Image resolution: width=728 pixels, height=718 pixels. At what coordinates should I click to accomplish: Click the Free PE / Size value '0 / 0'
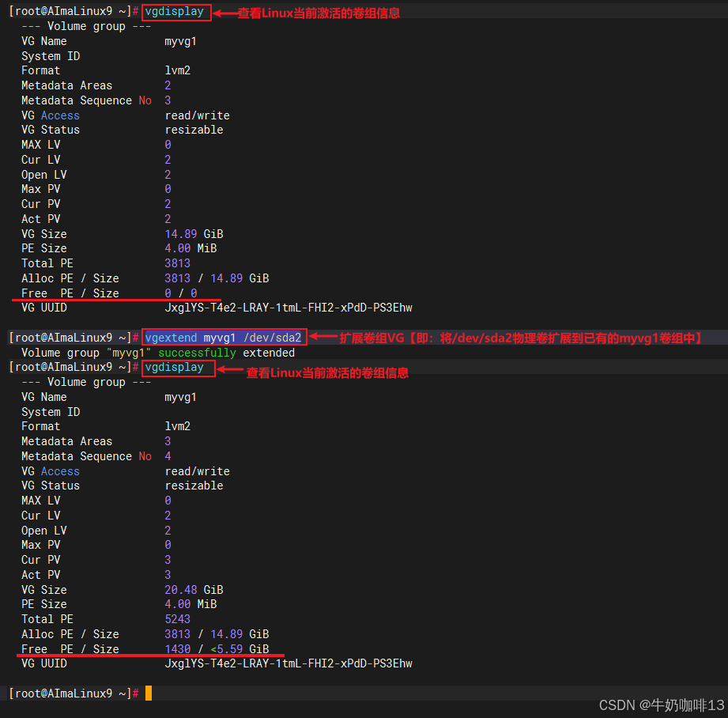pos(181,293)
